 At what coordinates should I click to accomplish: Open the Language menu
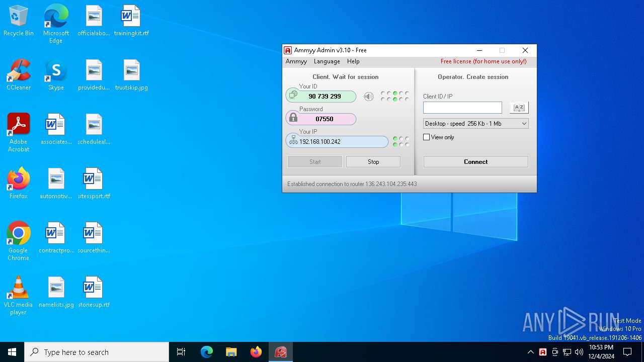[x=327, y=61]
